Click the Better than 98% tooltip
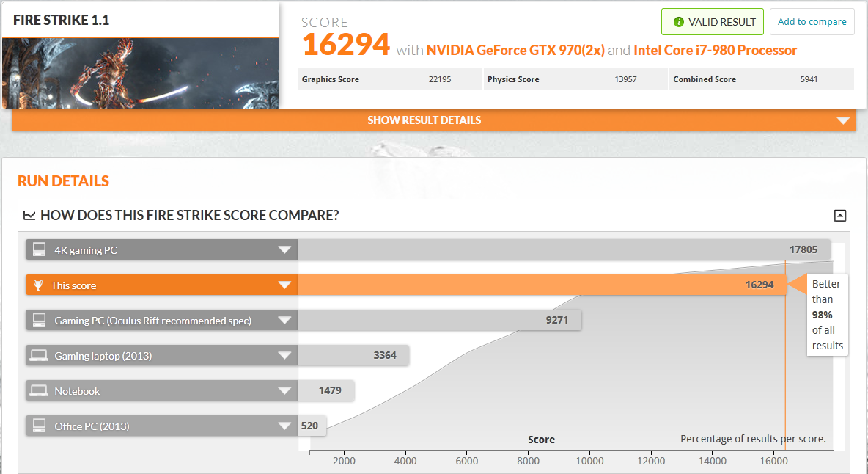 (x=827, y=315)
